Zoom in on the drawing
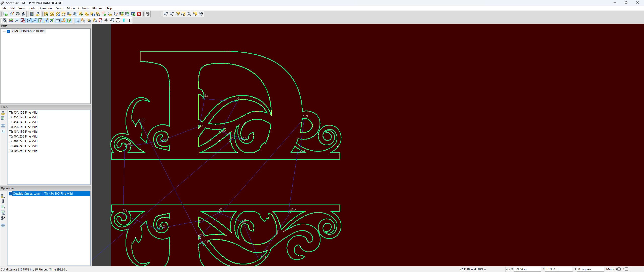Screen dimensions: 644x272 coord(166,14)
